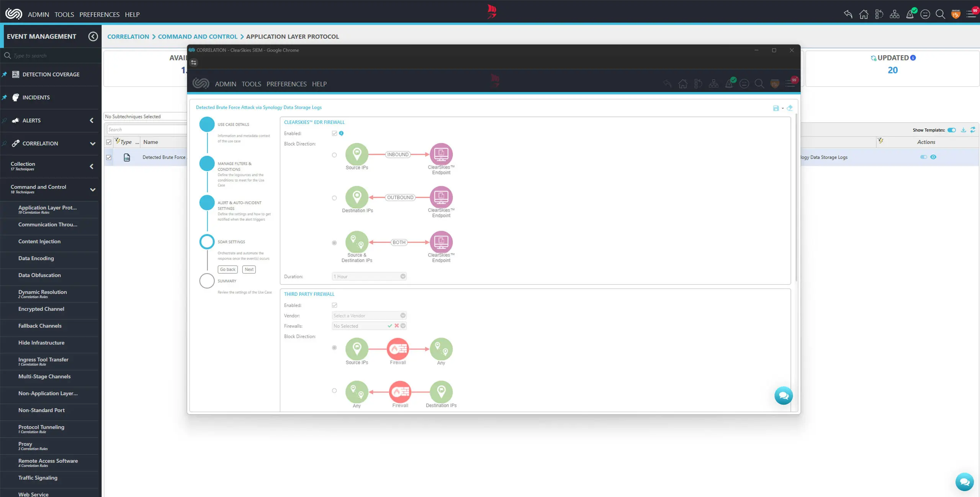980x497 pixels.
Task: Open the TOOLS menu in main bar
Action: pyautogui.click(x=64, y=15)
